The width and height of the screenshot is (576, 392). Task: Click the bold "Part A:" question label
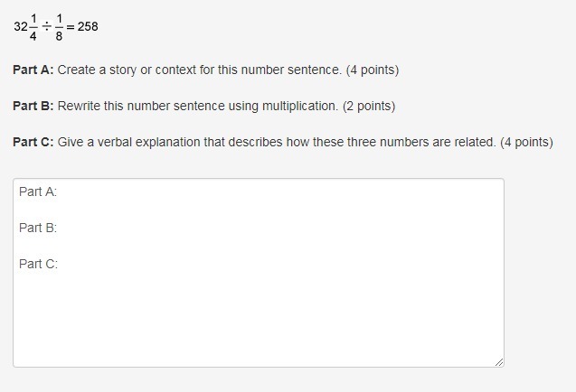(33, 70)
